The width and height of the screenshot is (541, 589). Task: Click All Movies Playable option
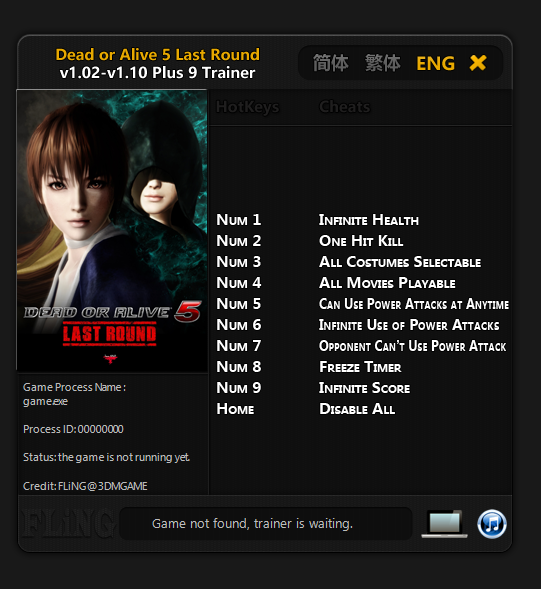click(x=387, y=283)
